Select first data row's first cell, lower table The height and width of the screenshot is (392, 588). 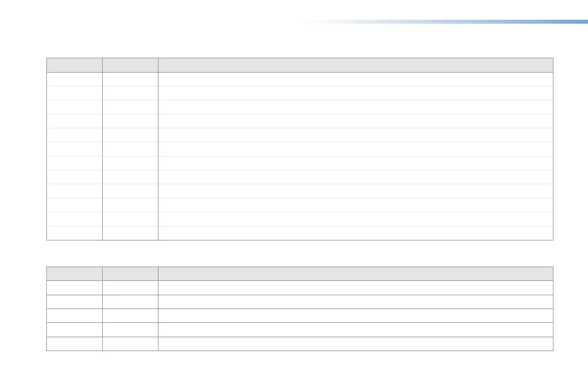coord(75,288)
